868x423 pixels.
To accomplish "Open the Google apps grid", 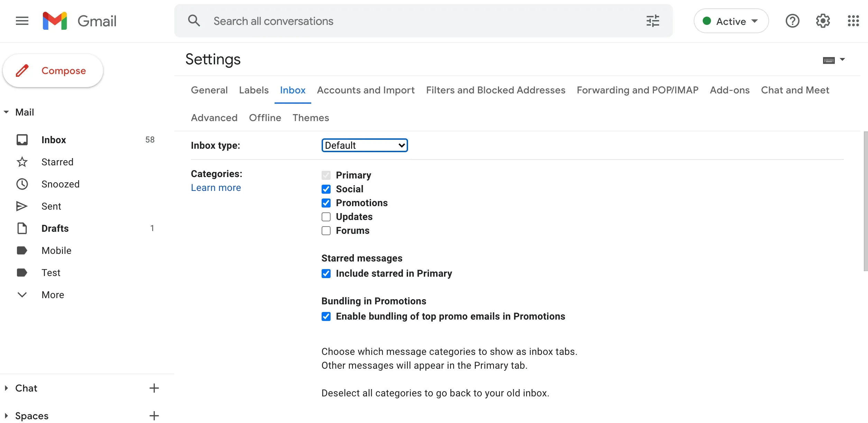I will click(x=853, y=21).
